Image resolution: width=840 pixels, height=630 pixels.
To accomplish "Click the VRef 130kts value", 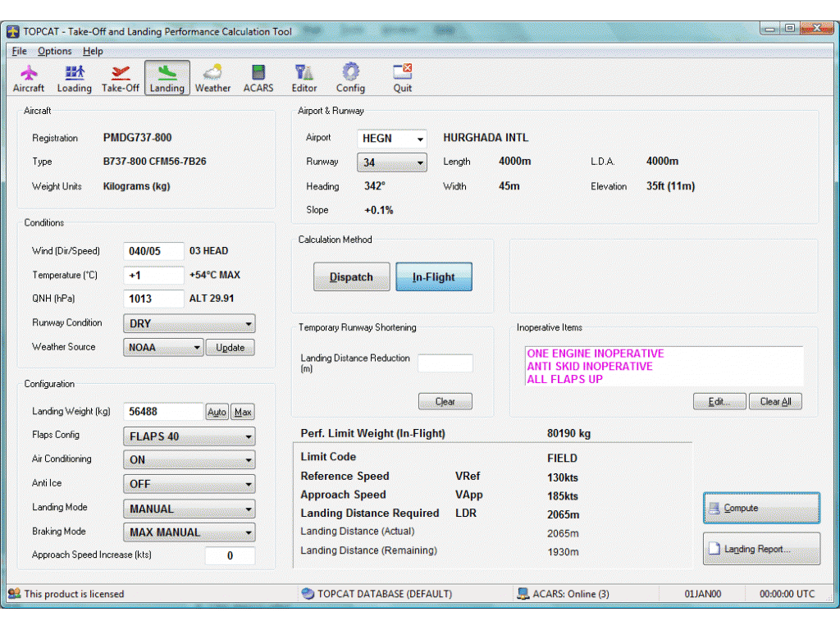I will (563, 477).
